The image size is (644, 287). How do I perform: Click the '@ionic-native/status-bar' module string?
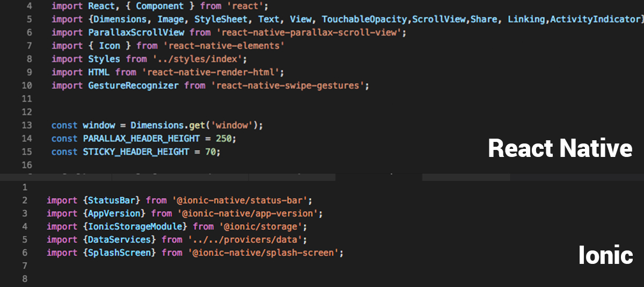click(x=239, y=200)
